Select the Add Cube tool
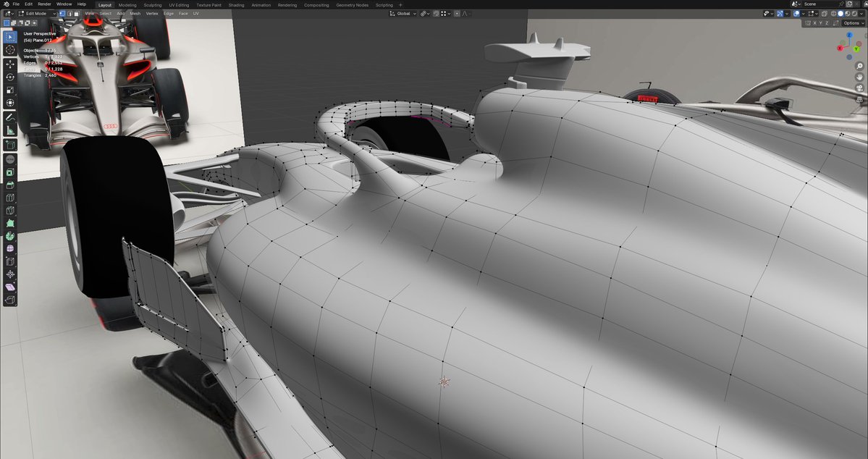This screenshot has width=868, height=459. [10, 145]
